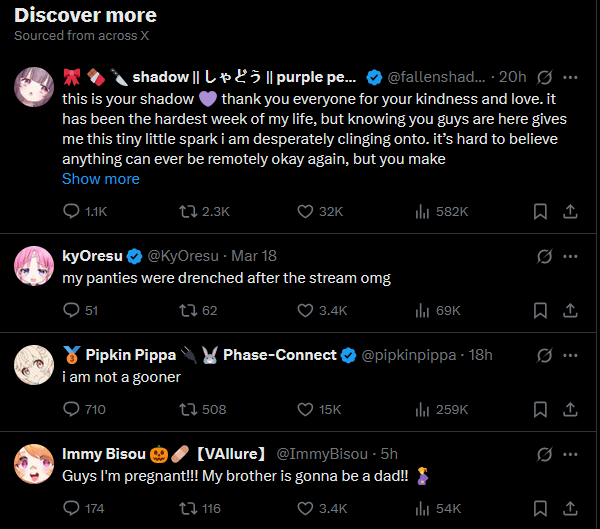Repost shadow's post with 2.3K reposts
The image size is (600, 529).
[x=187, y=212]
